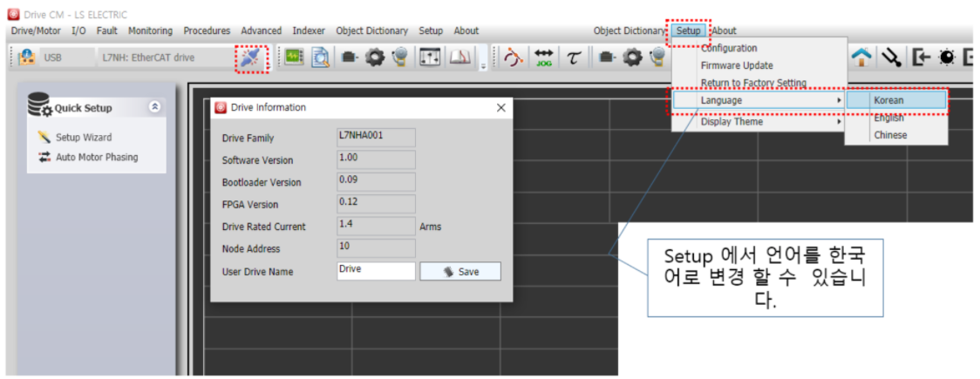980x379 pixels.
Task: Open the oscilloscope monitor icon
Action: (x=294, y=58)
